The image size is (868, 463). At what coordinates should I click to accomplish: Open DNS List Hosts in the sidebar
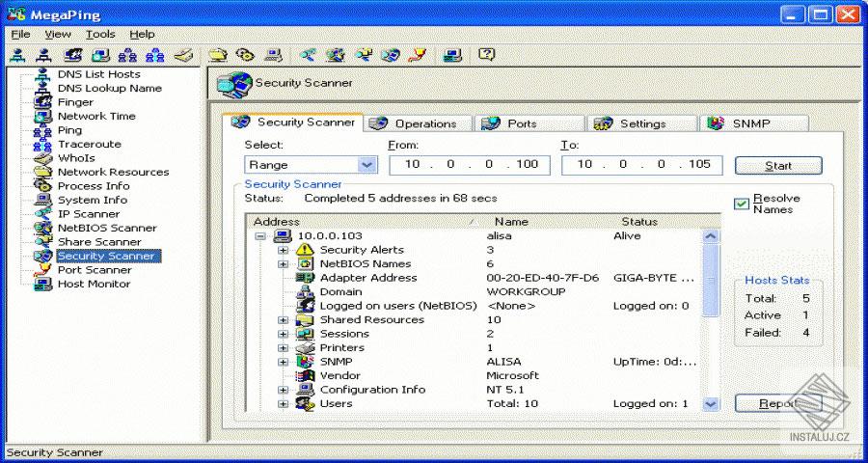coord(98,74)
